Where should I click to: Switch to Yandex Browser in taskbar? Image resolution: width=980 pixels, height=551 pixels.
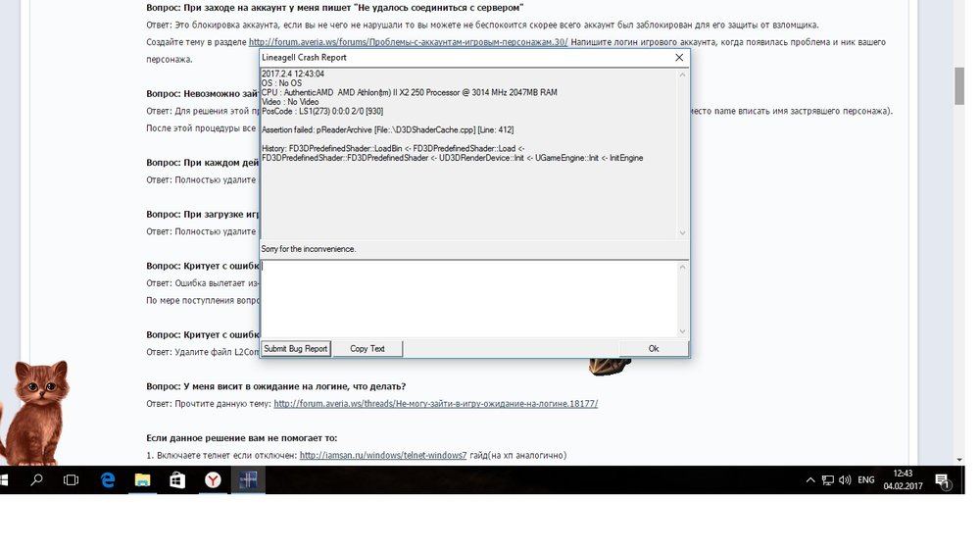coord(213,480)
